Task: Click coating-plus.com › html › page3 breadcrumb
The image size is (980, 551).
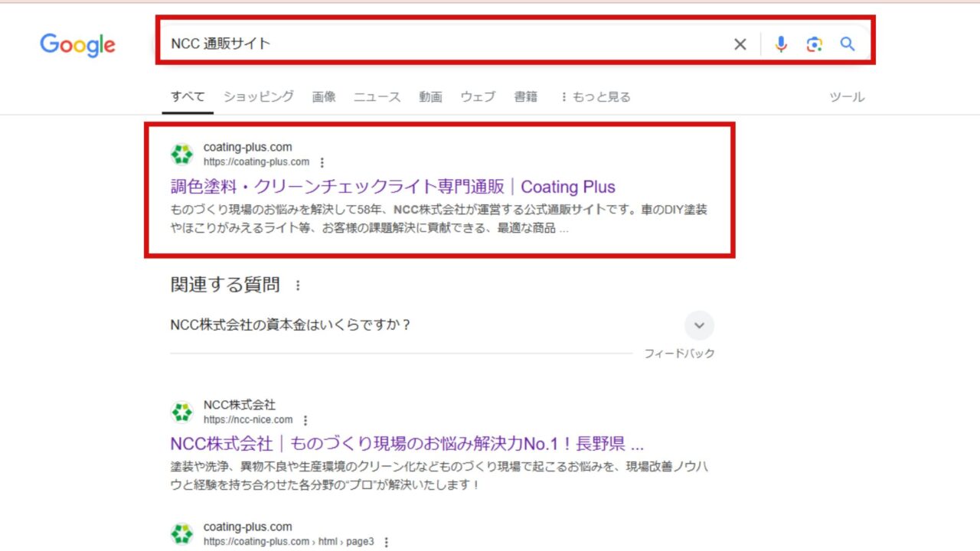Action: [289, 541]
